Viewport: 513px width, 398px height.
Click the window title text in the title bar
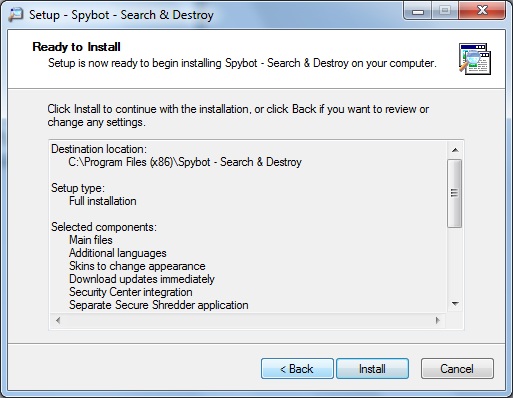click(x=121, y=15)
